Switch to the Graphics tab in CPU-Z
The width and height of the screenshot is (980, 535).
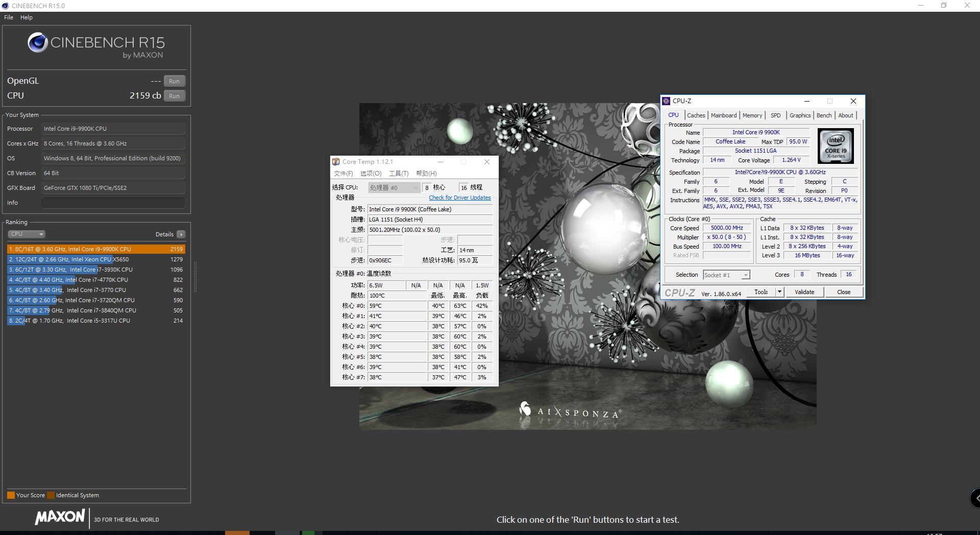coord(800,115)
